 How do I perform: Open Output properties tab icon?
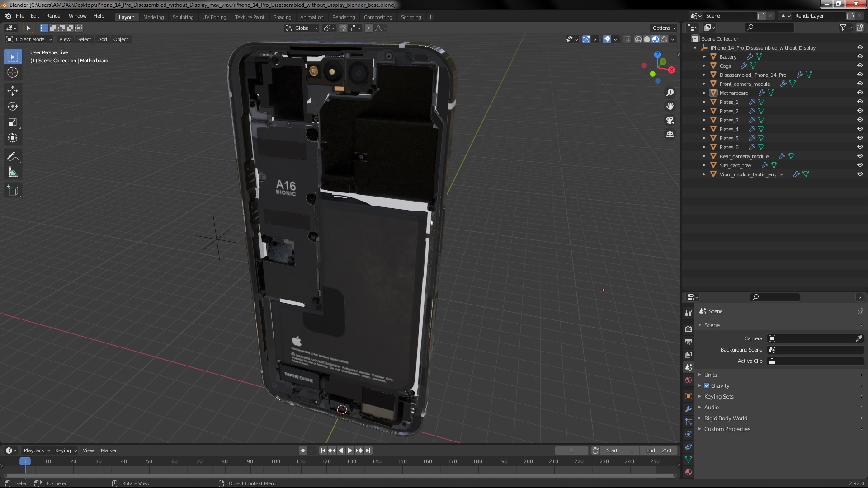[689, 342]
